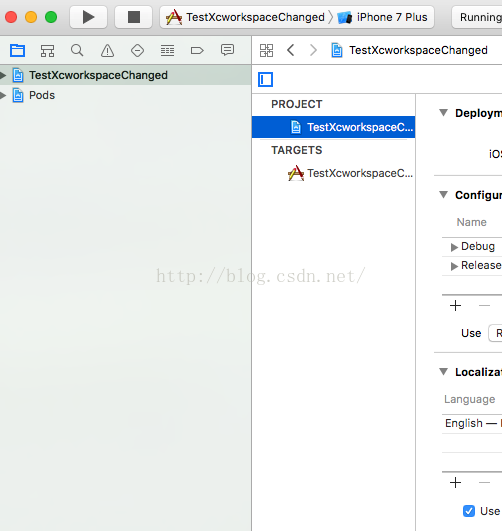Image resolution: width=502 pixels, height=531 pixels.
Task: Expand TestXcworkspaceChanged project in navigator
Action: [x=3, y=75]
